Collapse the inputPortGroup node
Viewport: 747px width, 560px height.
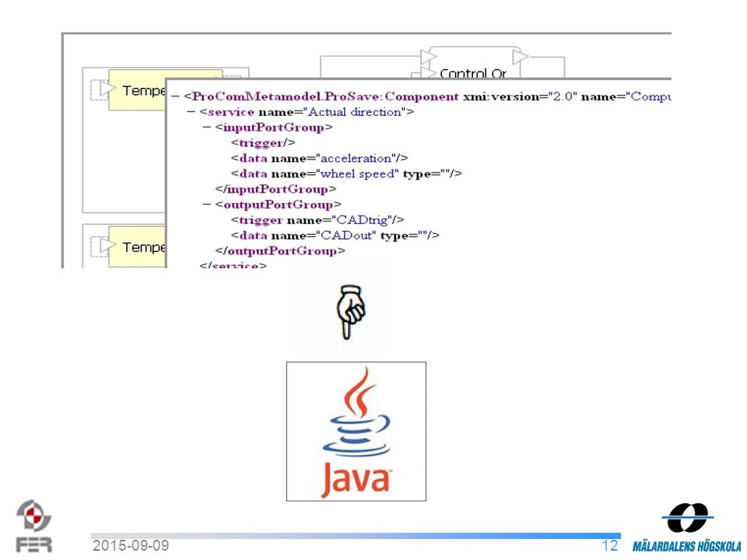(207, 127)
